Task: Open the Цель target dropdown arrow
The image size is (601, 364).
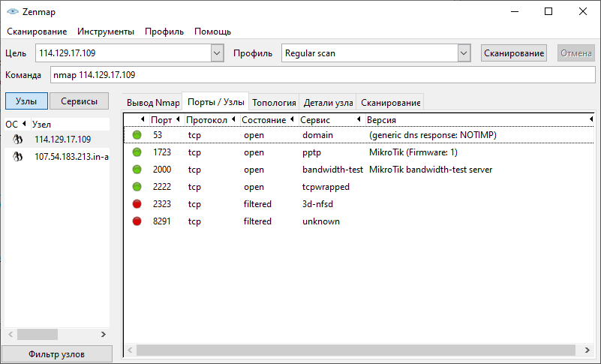Action: [x=217, y=53]
